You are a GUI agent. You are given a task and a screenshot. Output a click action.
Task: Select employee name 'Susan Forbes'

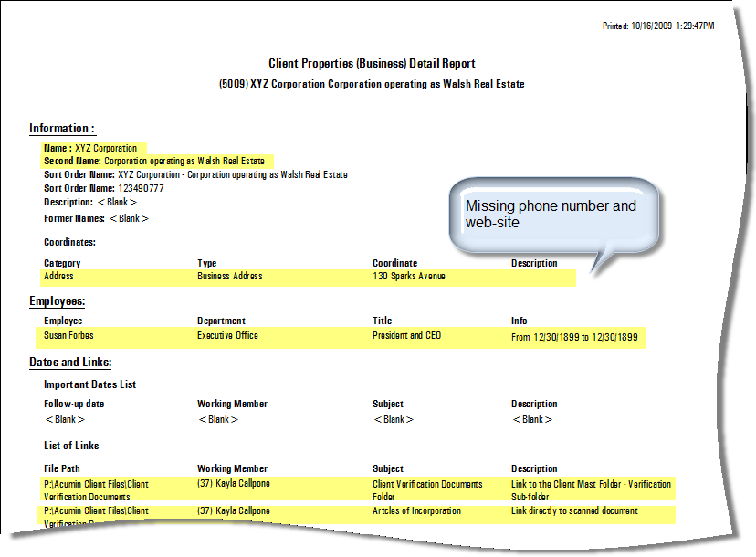[x=68, y=336]
